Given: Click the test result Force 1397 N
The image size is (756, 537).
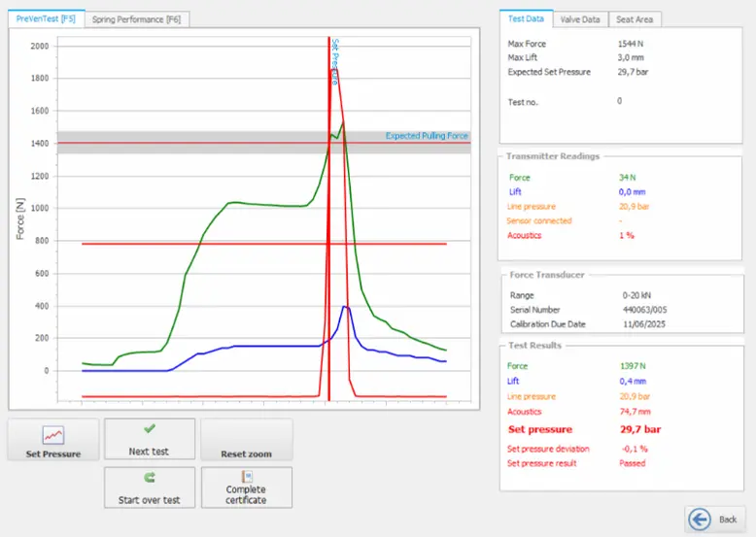Looking at the screenshot, I should click(x=633, y=366).
